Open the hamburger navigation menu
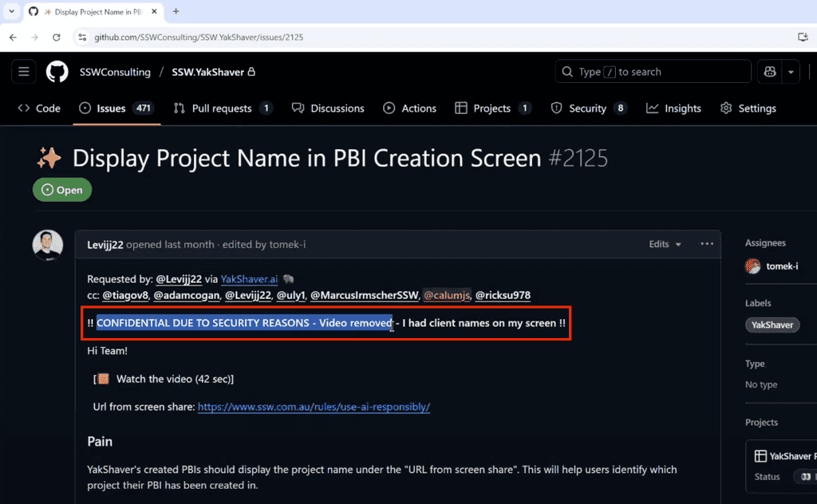Screen dimensions: 817x504 23,71
